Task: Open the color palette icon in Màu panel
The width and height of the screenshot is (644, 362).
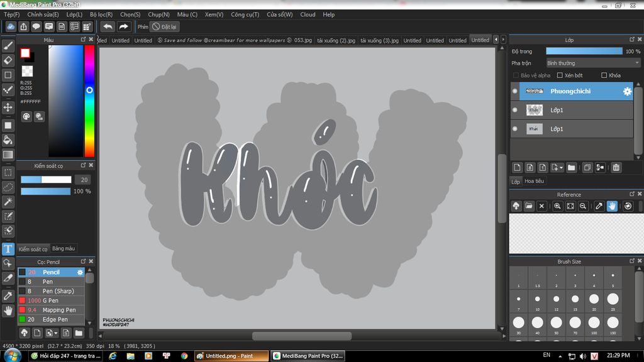Action: (x=26, y=116)
